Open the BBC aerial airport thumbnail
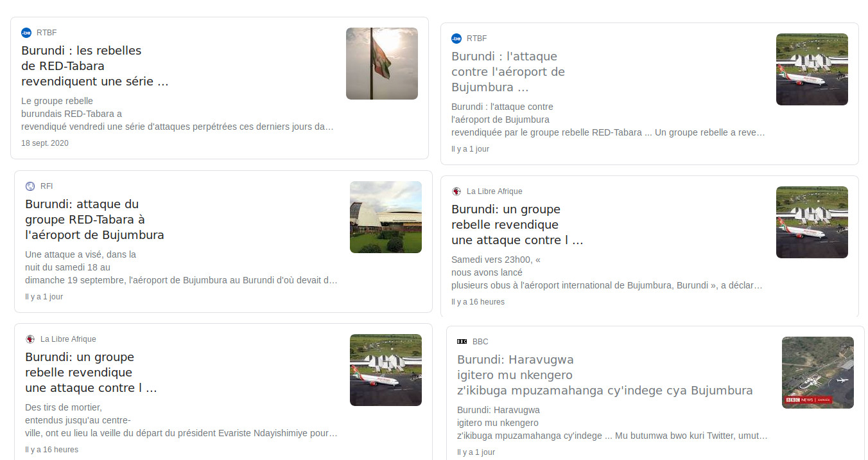The height and width of the screenshot is (460, 868). (818, 373)
